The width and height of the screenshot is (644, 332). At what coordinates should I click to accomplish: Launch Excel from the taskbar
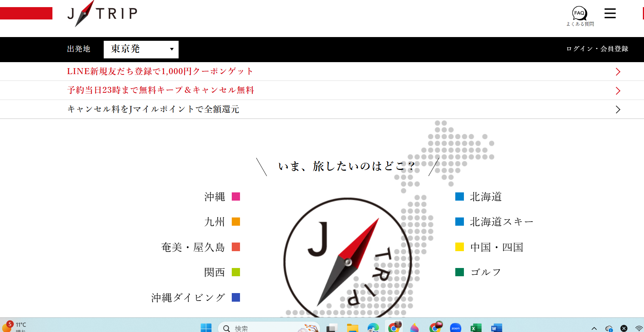coord(476,328)
